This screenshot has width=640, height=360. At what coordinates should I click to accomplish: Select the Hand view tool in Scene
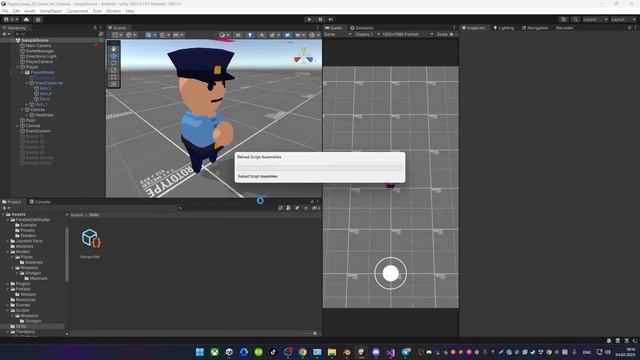(x=113, y=49)
